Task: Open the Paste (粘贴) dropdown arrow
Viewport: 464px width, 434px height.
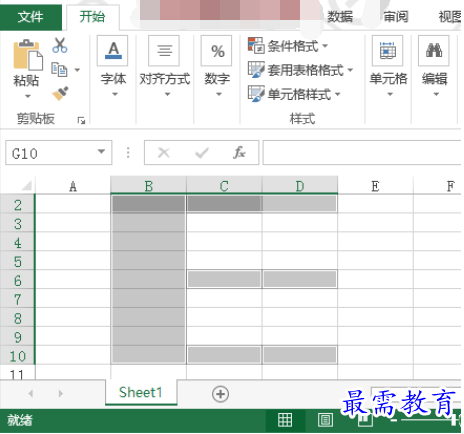Action: point(28,96)
